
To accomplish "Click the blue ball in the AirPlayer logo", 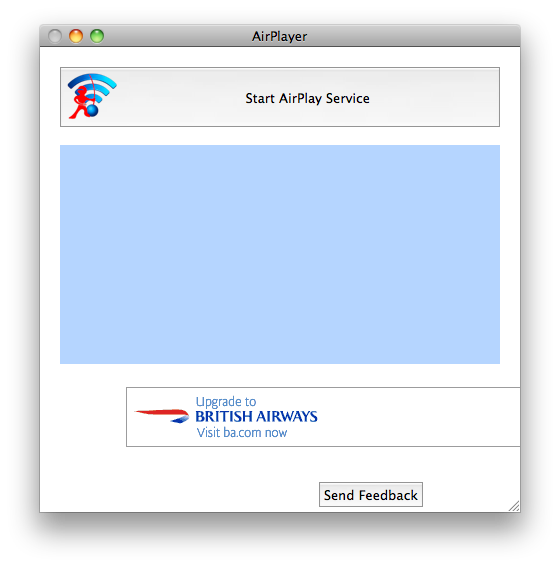I will point(92,110).
